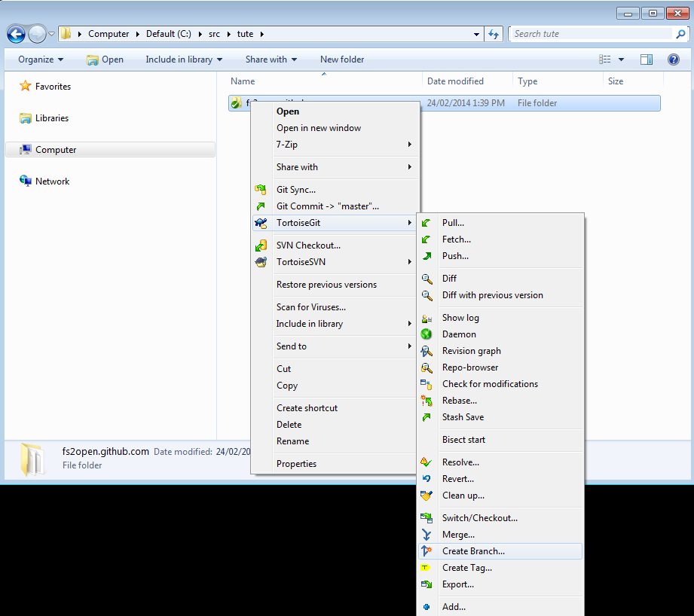Expand the Send to submenu

tap(343, 346)
